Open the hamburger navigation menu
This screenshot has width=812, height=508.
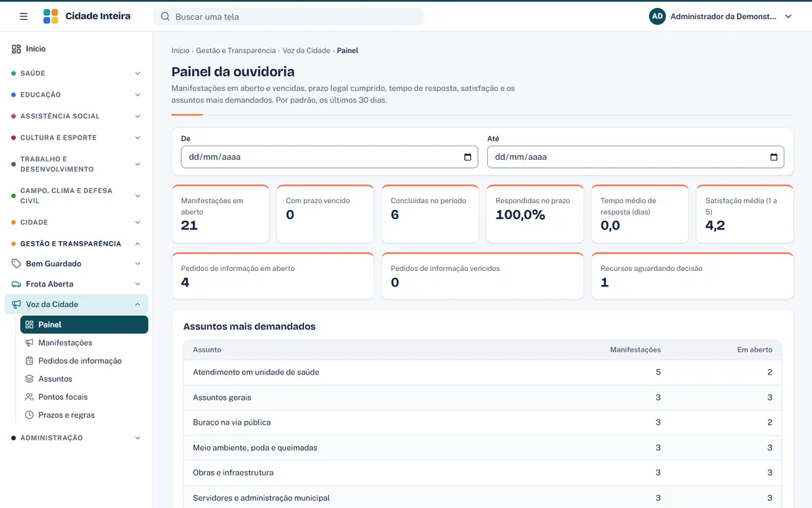point(24,16)
